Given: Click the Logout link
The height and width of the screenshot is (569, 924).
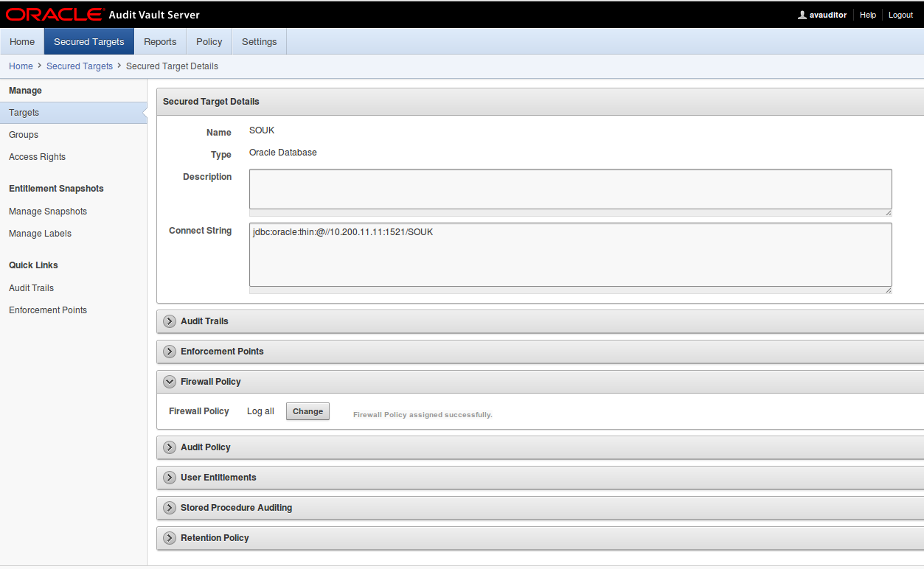Looking at the screenshot, I should click(x=900, y=15).
